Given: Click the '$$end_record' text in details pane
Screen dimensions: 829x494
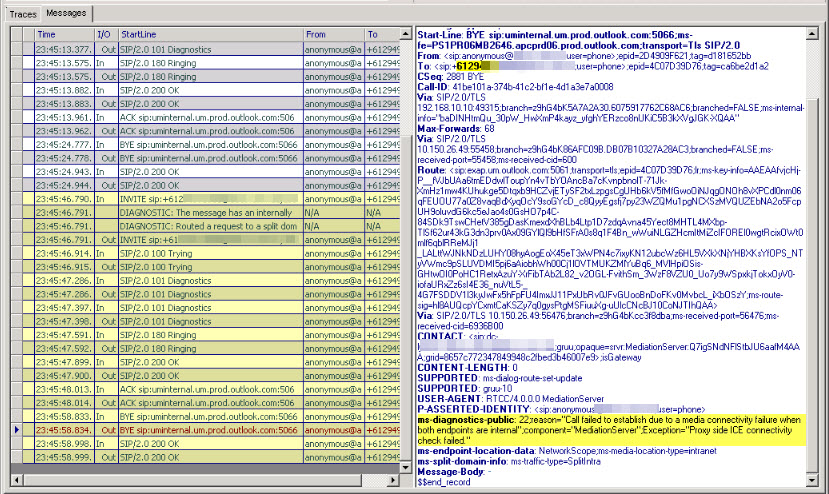Looking at the screenshot, I should (x=444, y=482).
